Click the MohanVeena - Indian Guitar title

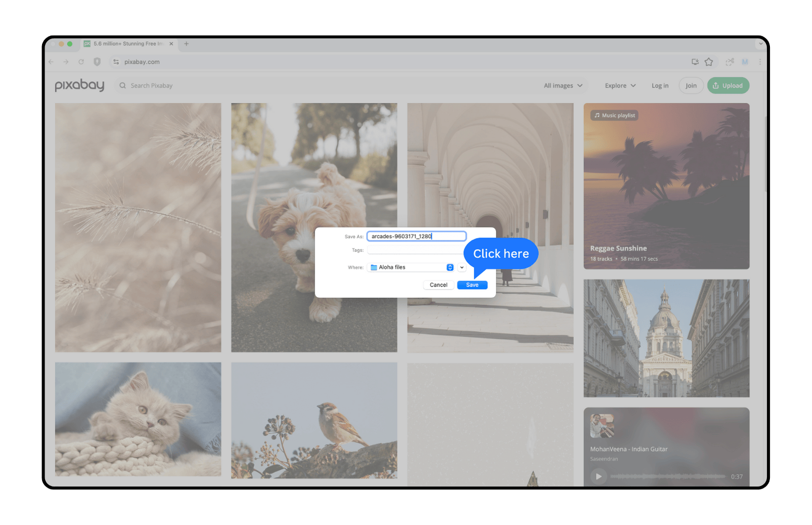629,449
